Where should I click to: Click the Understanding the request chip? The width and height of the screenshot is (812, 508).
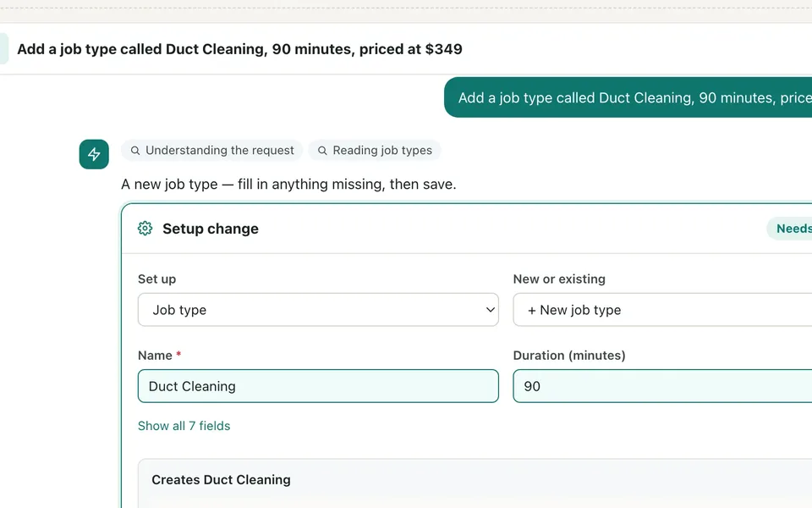pos(211,151)
